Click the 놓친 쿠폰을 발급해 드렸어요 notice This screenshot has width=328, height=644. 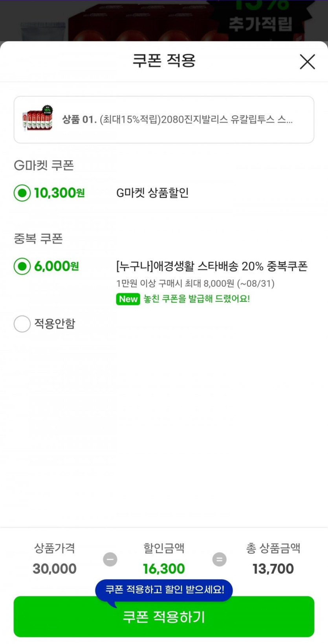pyautogui.click(x=197, y=299)
